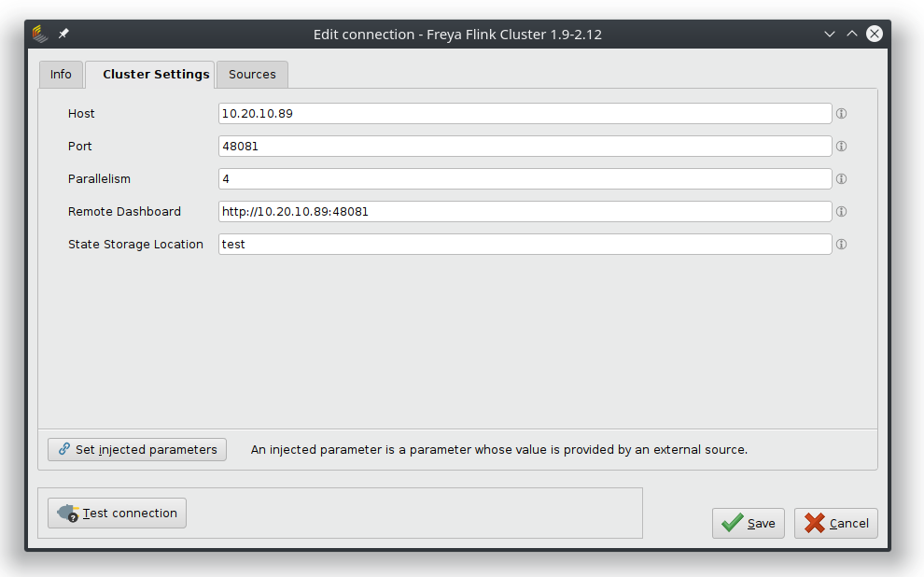Screen dimensions: 924x577
Task: Focus the Host input field
Action: tap(525, 114)
